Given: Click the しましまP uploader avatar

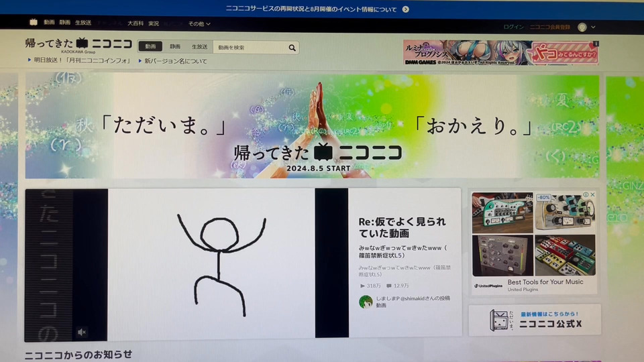Looking at the screenshot, I should point(366,302).
